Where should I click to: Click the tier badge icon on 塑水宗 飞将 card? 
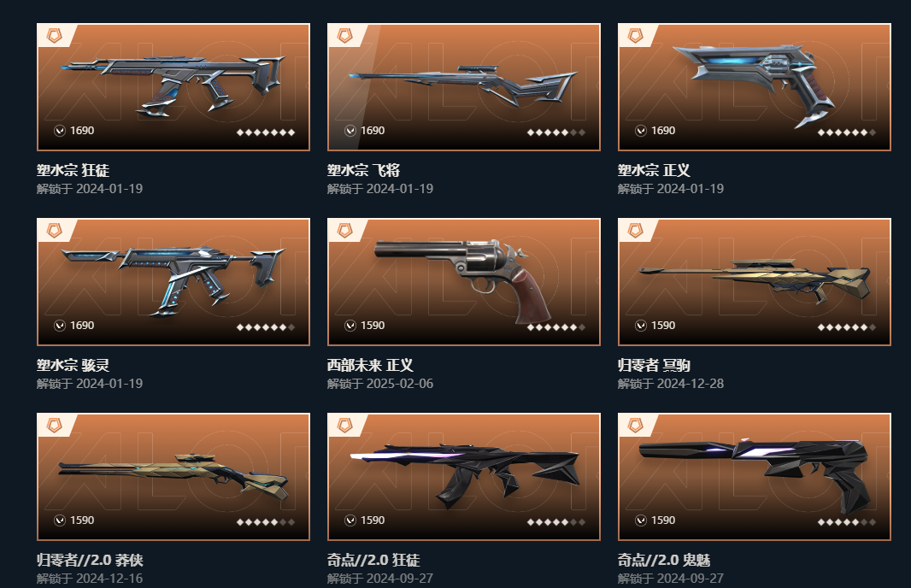344,36
